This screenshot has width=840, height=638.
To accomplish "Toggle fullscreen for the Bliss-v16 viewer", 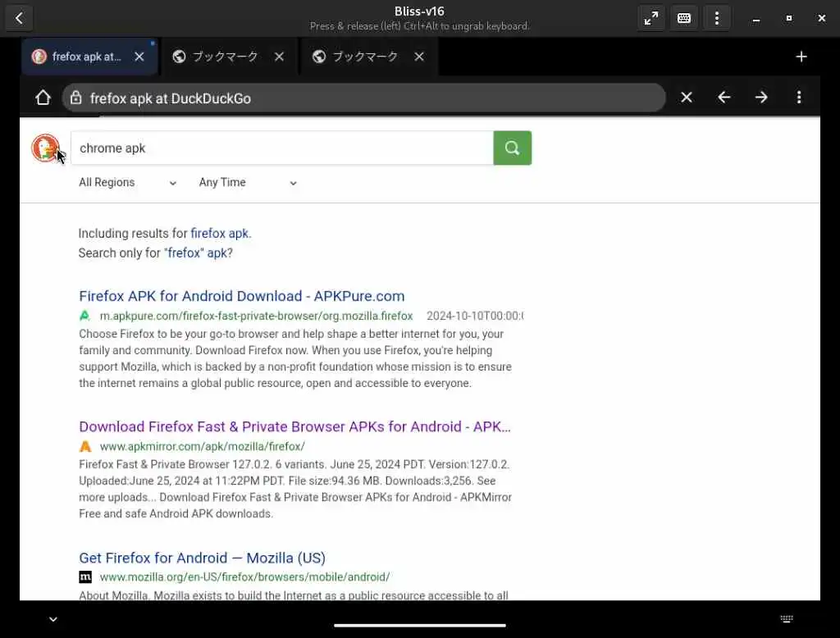I will (x=651, y=18).
